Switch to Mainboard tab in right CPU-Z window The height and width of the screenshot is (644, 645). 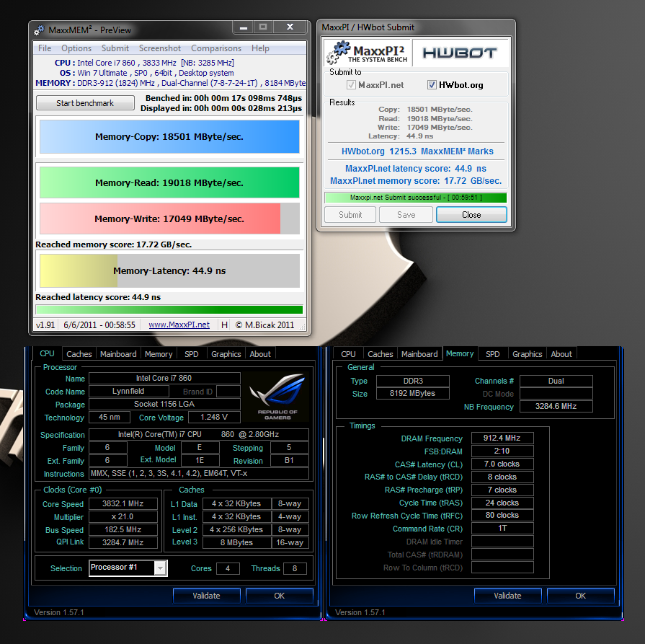(419, 354)
